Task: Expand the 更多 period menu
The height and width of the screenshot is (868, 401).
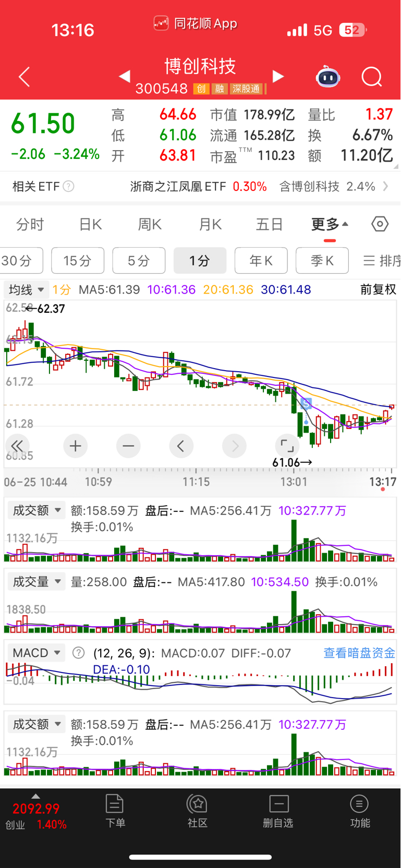Action: click(330, 224)
